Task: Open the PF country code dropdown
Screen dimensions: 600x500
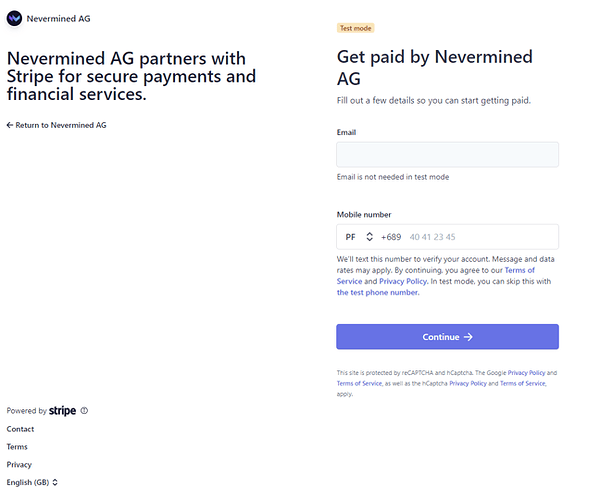Action: click(358, 237)
